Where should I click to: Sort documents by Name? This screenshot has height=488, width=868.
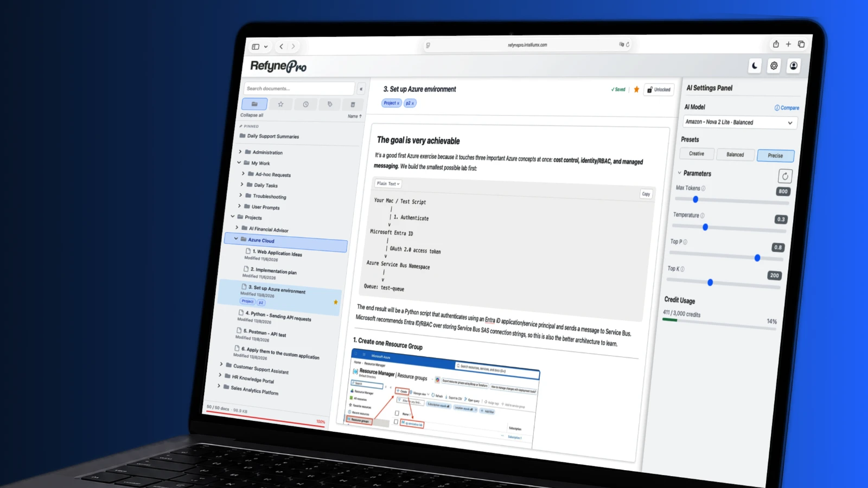[354, 116]
